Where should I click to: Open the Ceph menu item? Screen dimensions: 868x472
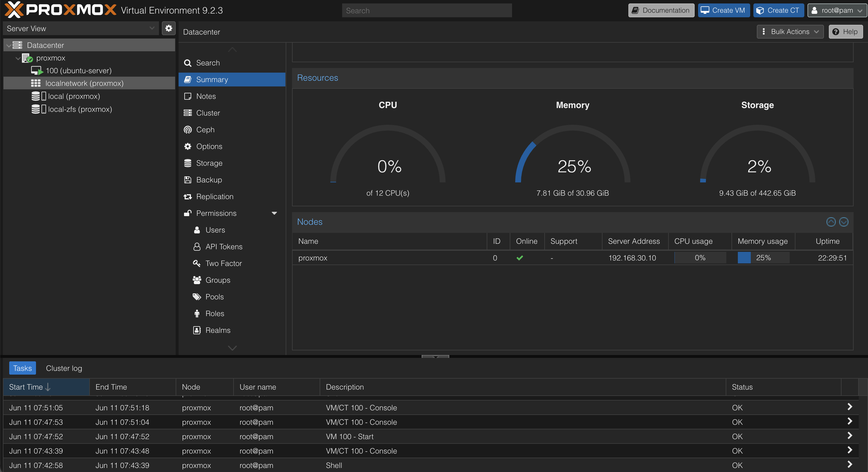pyautogui.click(x=232, y=130)
